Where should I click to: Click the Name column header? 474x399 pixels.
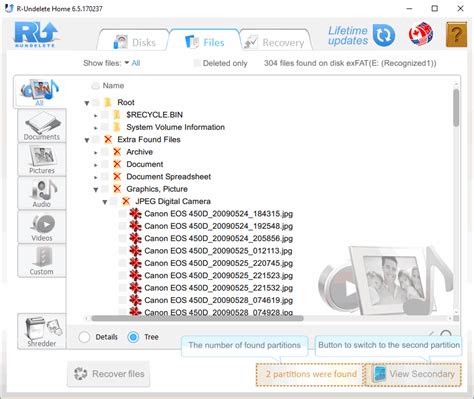click(x=113, y=86)
